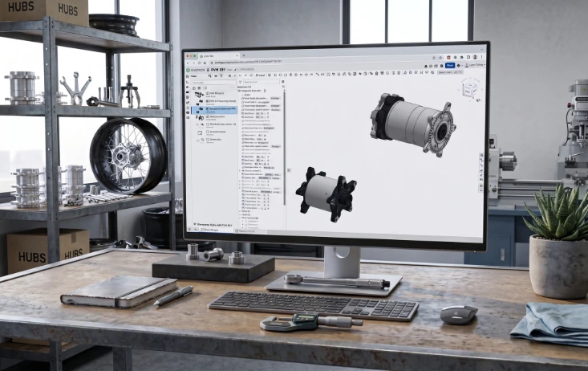Click the browser forward arrow
The width and height of the screenshot is (588, 371).
coord(193,63)
